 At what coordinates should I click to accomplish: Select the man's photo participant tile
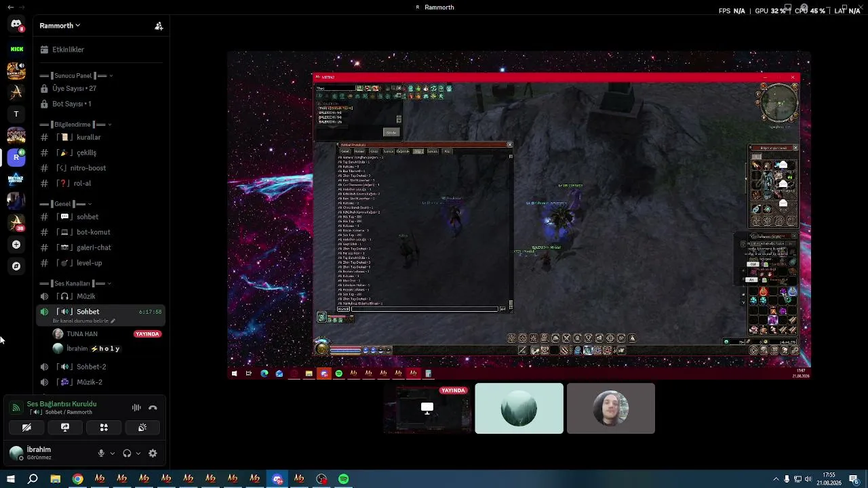coord(611,408)
